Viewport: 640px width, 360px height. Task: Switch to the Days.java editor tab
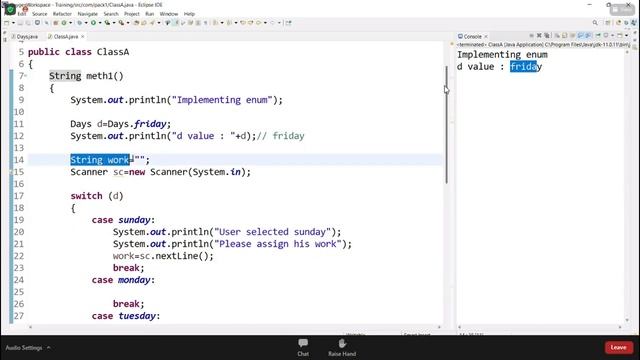click(x=25, y=37)
